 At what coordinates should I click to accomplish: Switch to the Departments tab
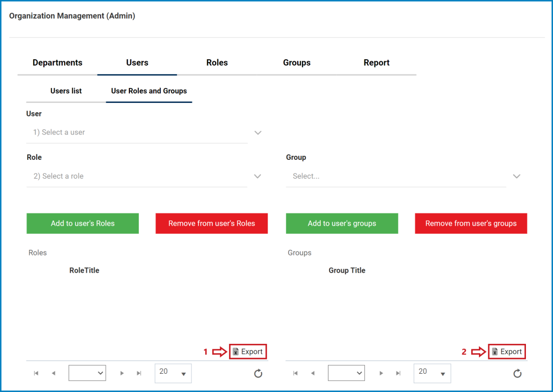coord(58,62)
